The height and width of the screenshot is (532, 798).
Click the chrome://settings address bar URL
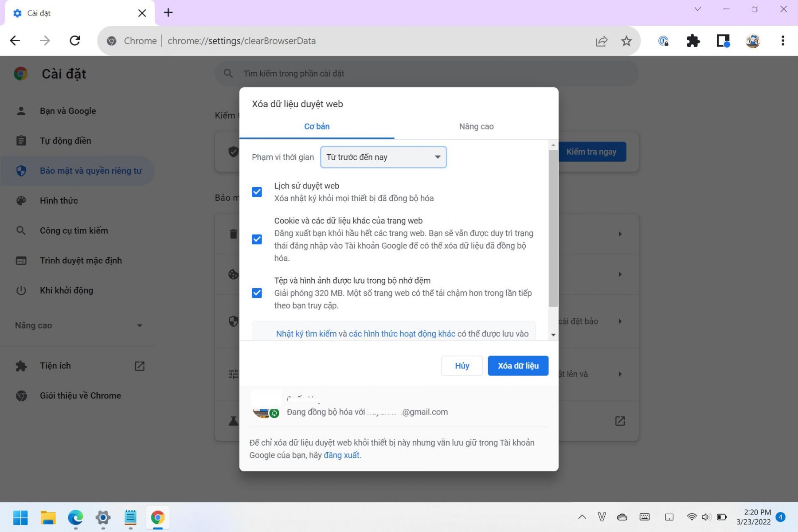(242, 41)
